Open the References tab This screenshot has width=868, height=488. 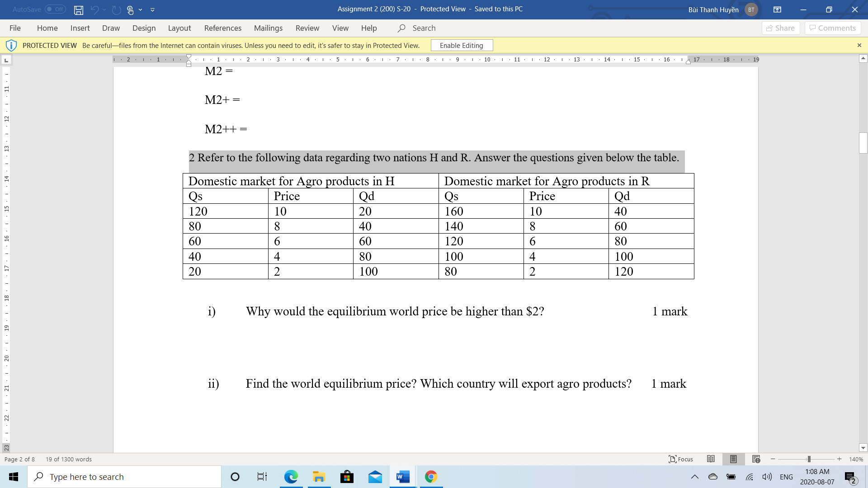[x=223, y=28]
